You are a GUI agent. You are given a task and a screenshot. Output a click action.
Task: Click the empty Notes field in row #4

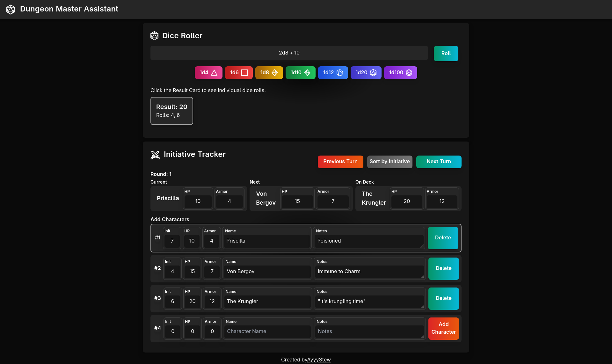click(x=370, y=331)
